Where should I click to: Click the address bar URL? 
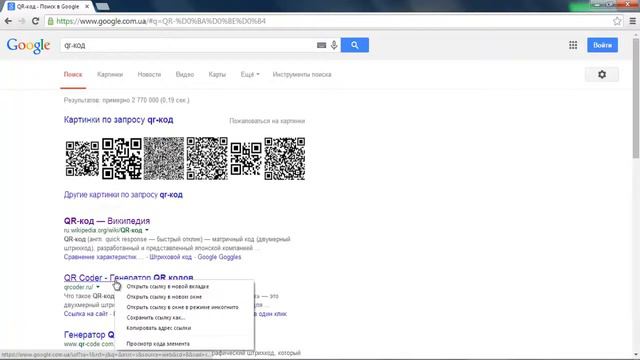(161, 21)
